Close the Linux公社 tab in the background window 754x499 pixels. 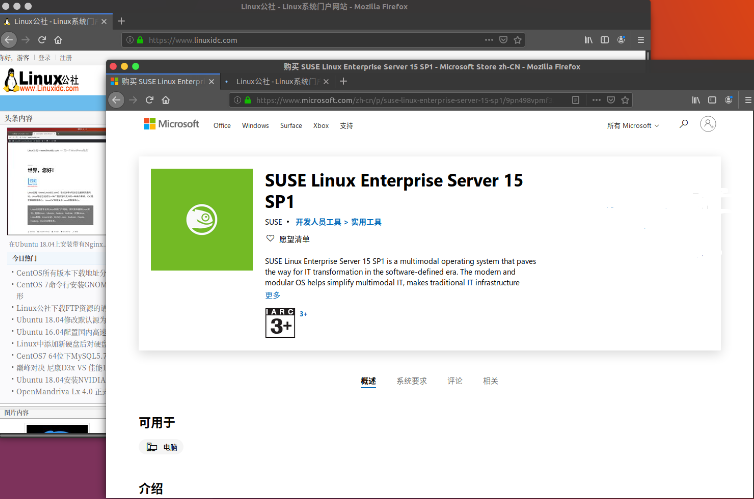pos(104,22)
